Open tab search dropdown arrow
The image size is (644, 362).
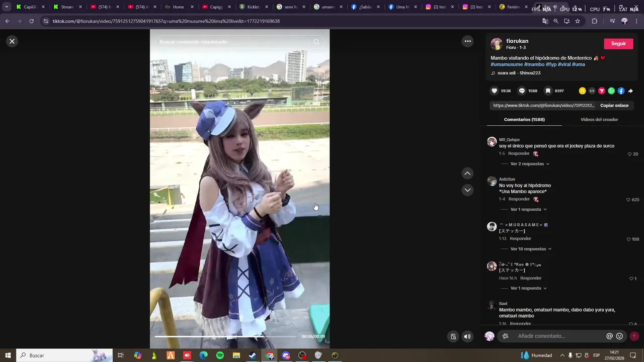coord(7,7)
